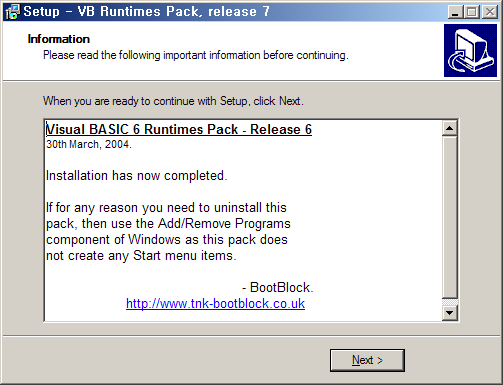Click the title bar text 'Setup - VB Runtimes Pack'
This screenshot has height=385, width=503.
coord(146,12)
